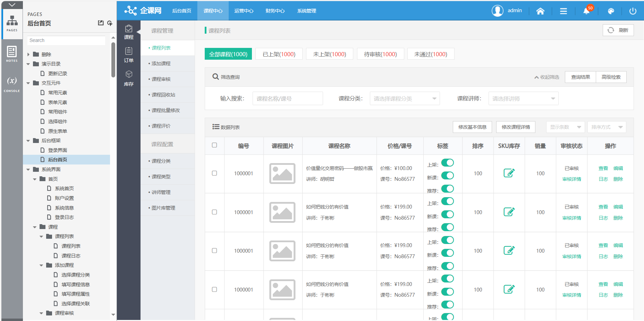This screenshot has width=644, height=321.
Task: Click the 企课网 logo
Action: point(143,10)
